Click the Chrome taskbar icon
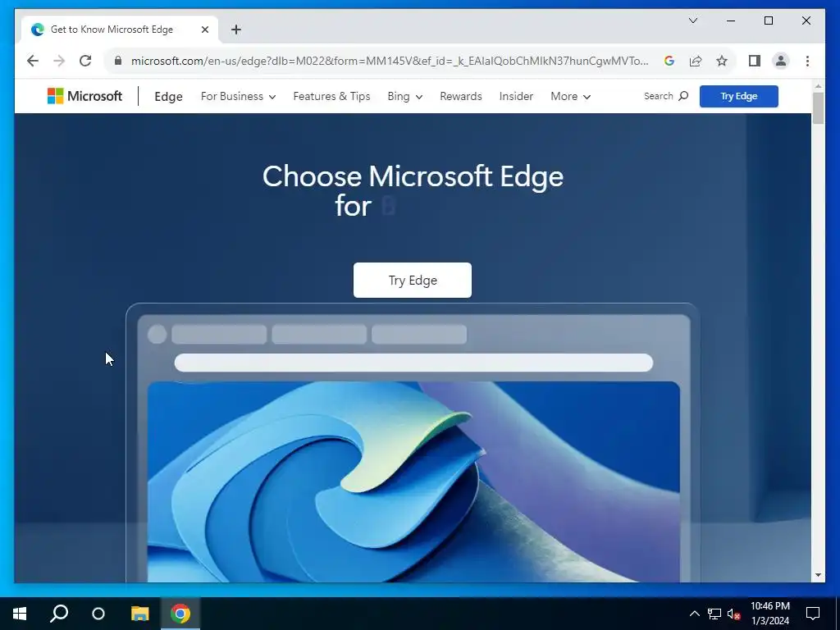Image resolution: width=840 pixels, height=630 pixels. pos(180,614)
